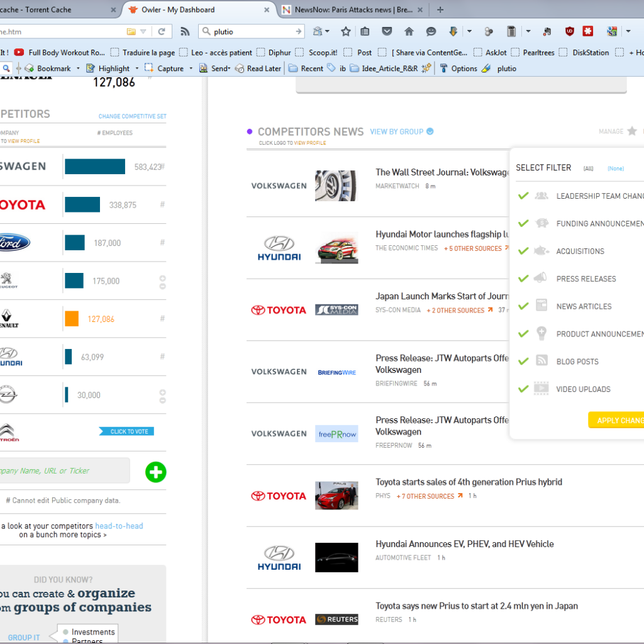Click the RSS feed icon in toolbar
644x644 pixels.
[x=185, y=31]
